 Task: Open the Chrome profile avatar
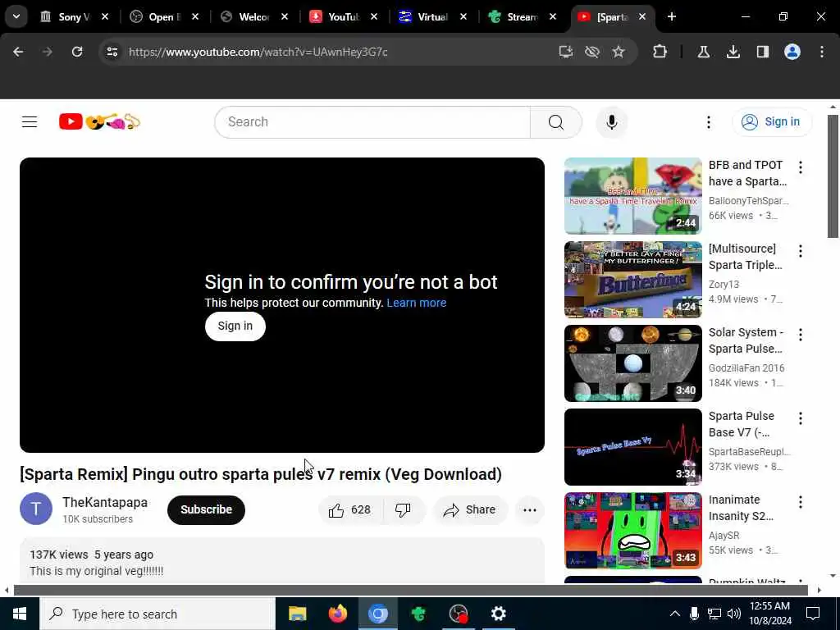(792, 52)
